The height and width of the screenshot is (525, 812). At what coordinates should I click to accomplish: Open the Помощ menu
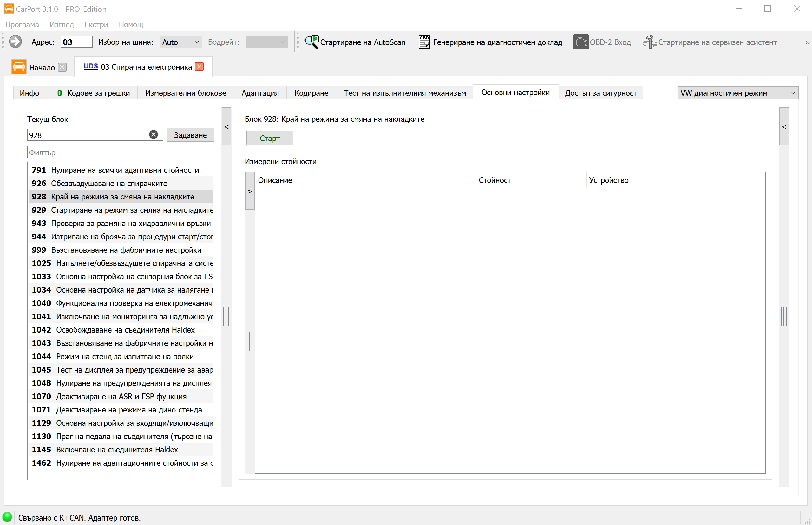(x=131, y=24)
